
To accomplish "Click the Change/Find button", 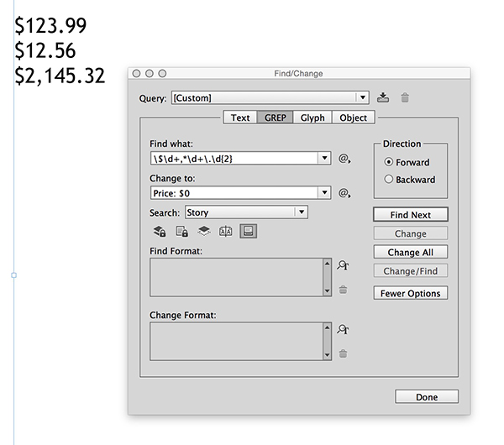I will coord(411,271).
